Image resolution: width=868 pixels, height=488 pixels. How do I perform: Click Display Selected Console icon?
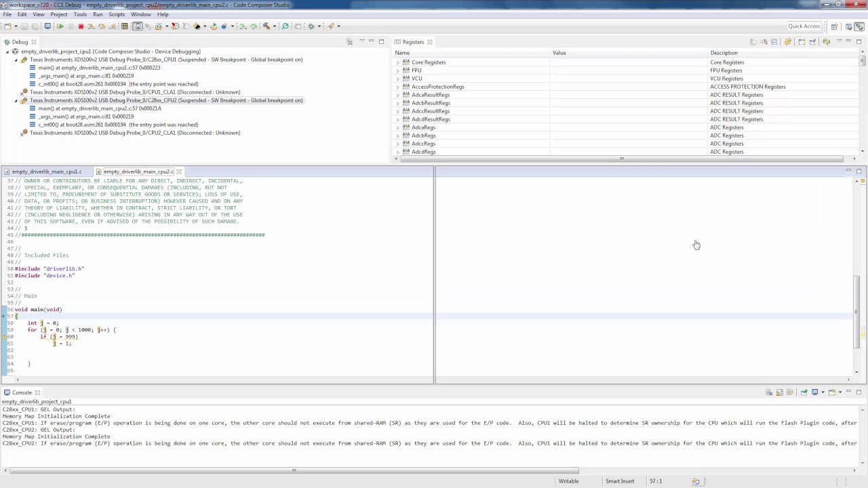click(x=815, y=392)
